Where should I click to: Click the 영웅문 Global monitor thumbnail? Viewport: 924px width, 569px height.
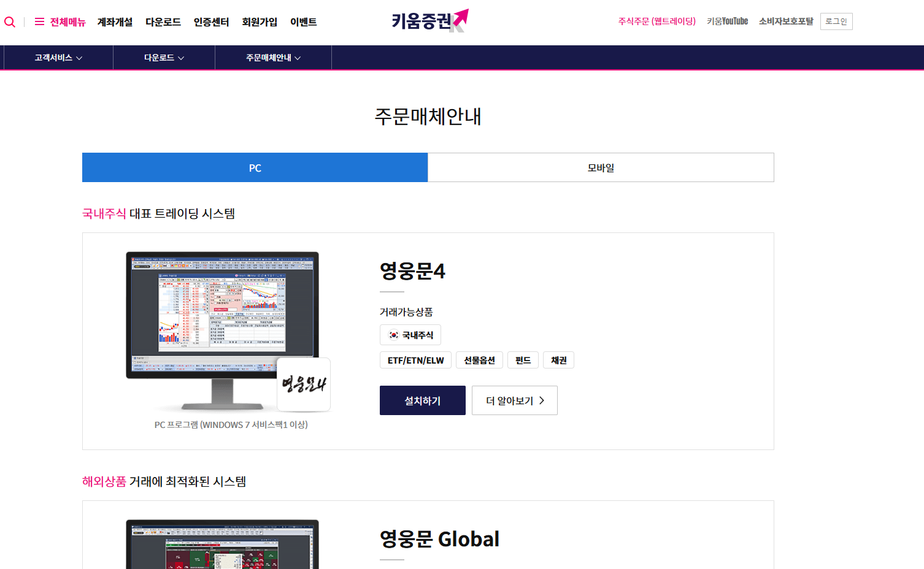[222, 544]
